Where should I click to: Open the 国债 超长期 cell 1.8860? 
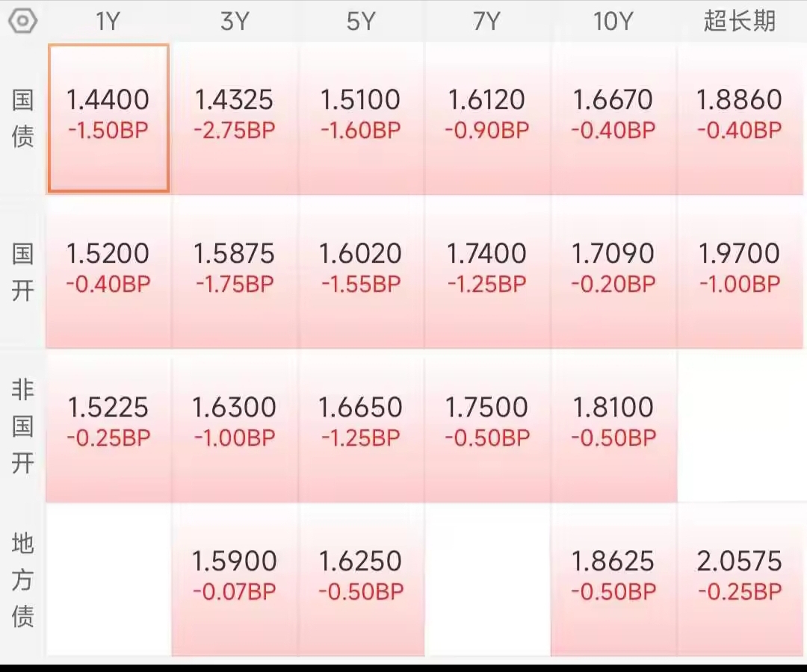click(740, 118)
